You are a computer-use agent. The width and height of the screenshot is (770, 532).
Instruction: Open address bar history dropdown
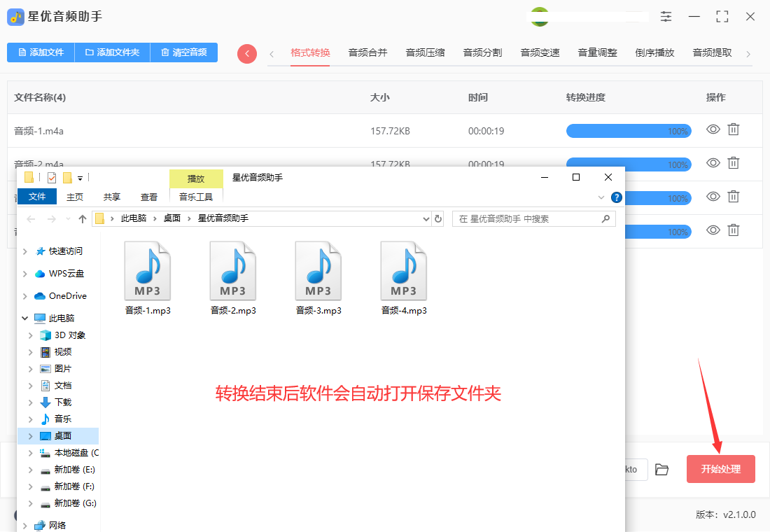pos(426,219)
